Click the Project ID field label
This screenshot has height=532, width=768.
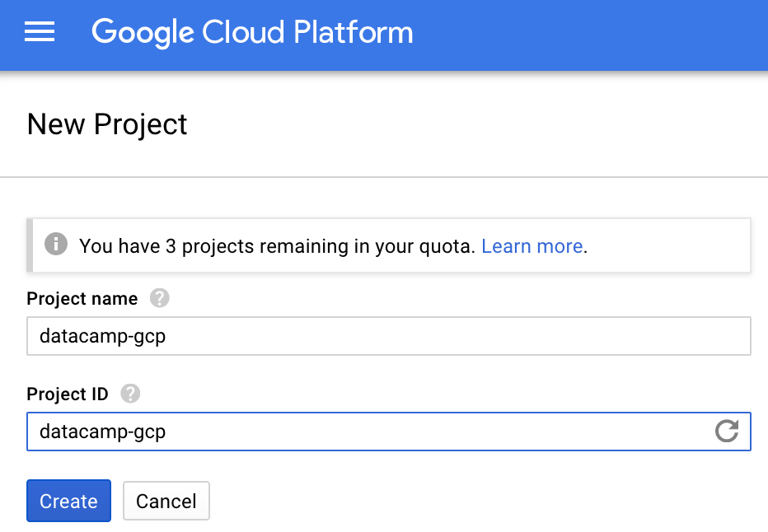tap(68, 394)
